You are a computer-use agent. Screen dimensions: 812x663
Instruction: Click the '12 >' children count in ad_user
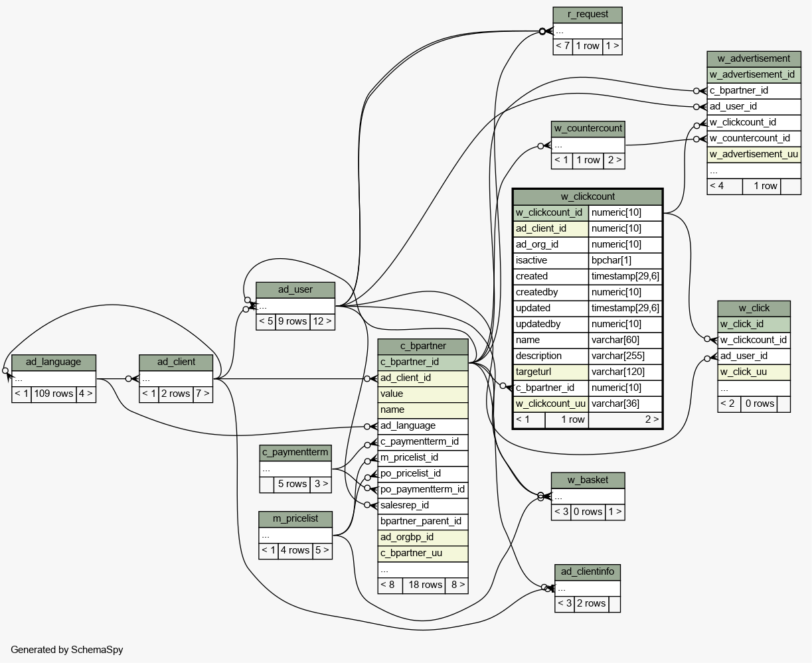pyautogui.click(x=322, y=321)
